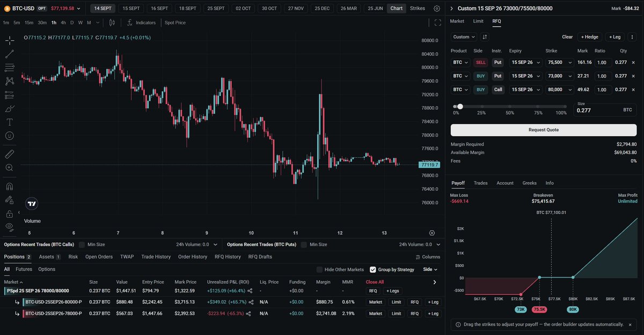Toggle the magnet snap mode

(10, 187)
